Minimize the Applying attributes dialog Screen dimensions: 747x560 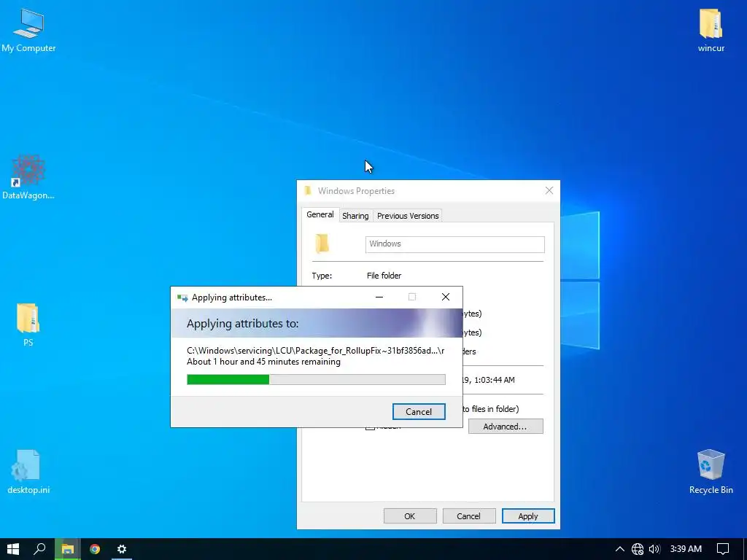379,297
